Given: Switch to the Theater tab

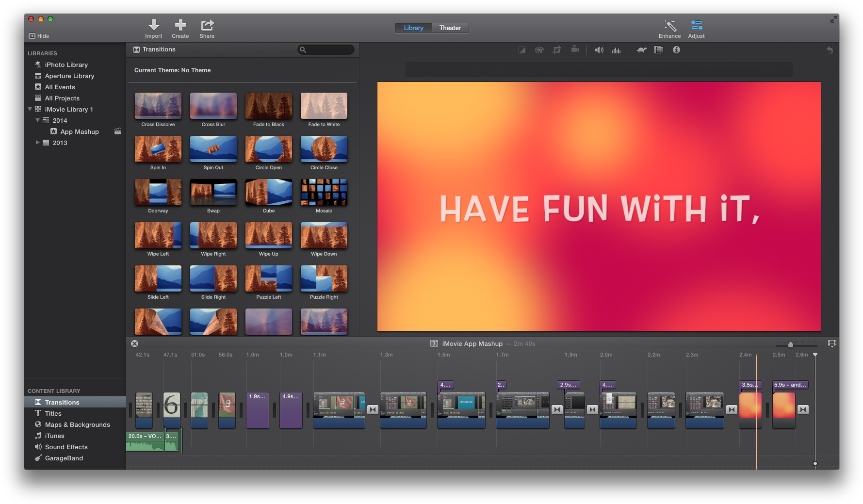Looking at the screenshot, I should pos(450,28).
